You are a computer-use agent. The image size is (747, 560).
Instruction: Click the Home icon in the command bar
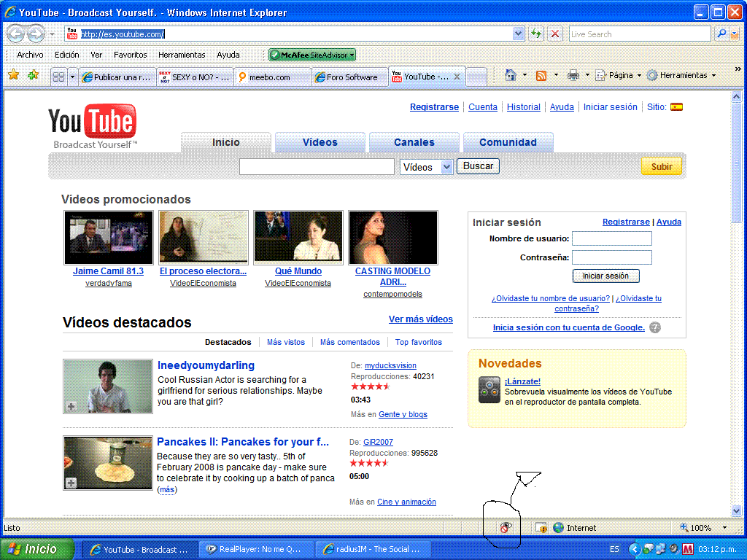pos(511,75)
